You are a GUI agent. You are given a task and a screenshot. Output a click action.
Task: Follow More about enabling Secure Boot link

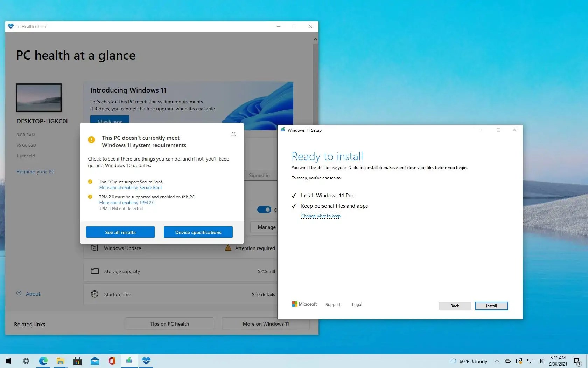click(x=131, y=187)
